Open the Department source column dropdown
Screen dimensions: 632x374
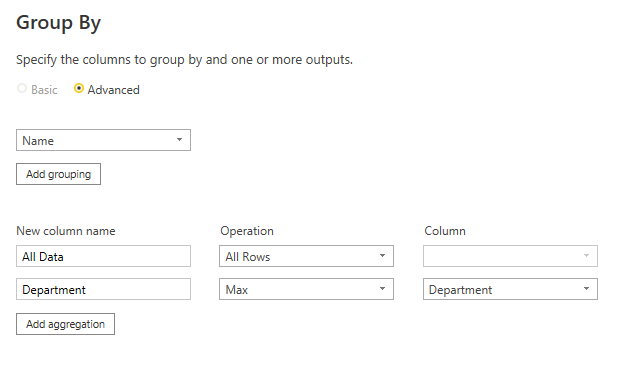(510, 289)
